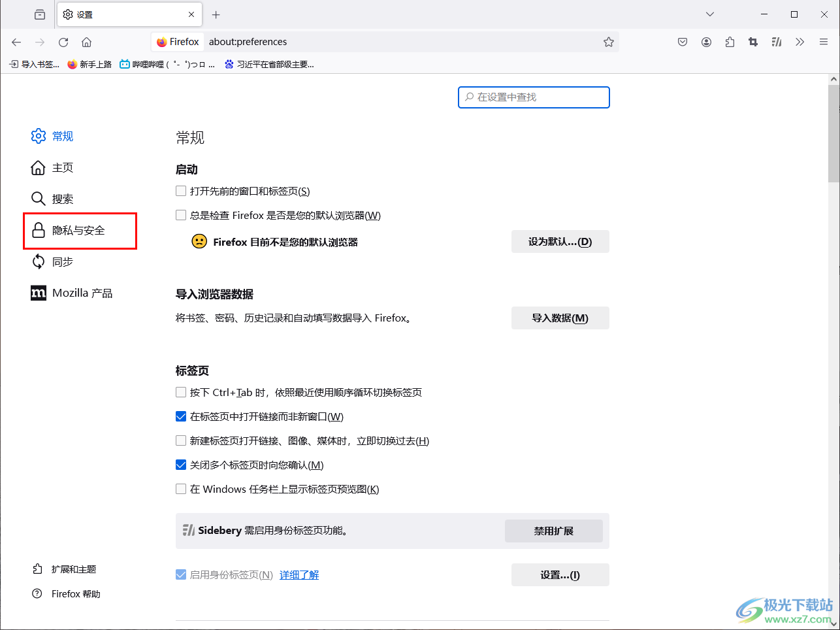Image resolution: width=840 pixels, height=630 pixels.
Task: Open a new tab with plus button
Action: click(216, 14)
